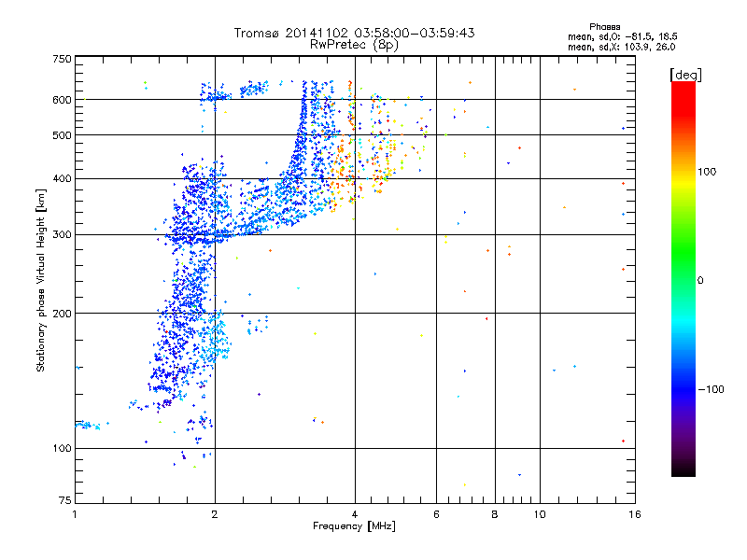This screenshot has width=747, height=560.
Task: Click the x-axis label 'Frequency [MHz]'
Action: tap(354, 526)
